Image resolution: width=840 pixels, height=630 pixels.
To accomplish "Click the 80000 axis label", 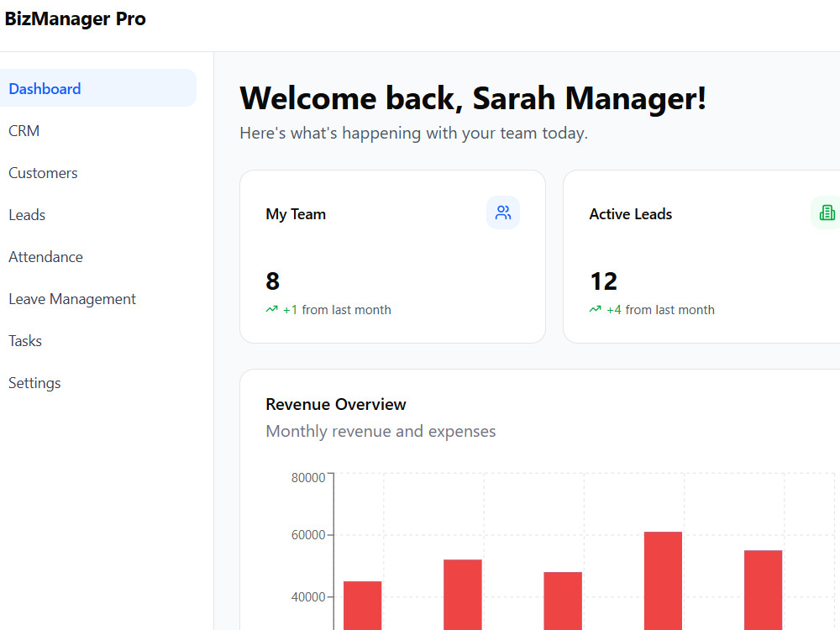I will 308,477.
